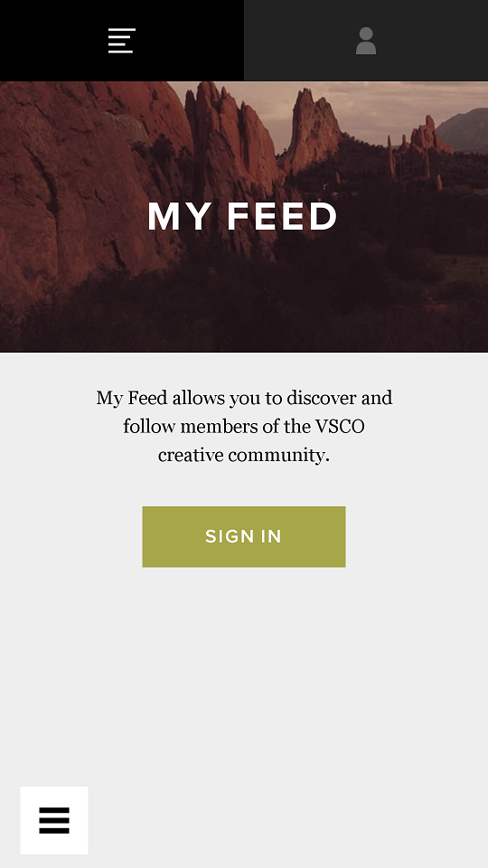Click the large red cliff in photo
This screenshot has width=488, height=868.
[72, 183]
